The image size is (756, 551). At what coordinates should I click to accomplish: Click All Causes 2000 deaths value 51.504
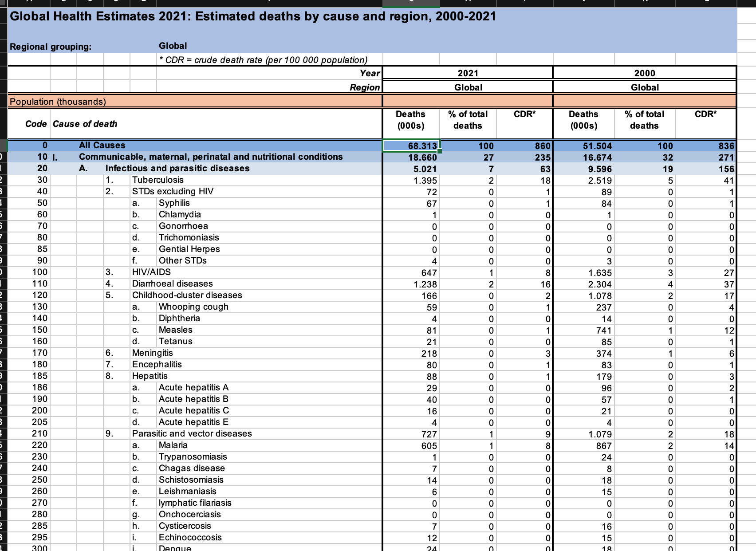pos(597,146)
